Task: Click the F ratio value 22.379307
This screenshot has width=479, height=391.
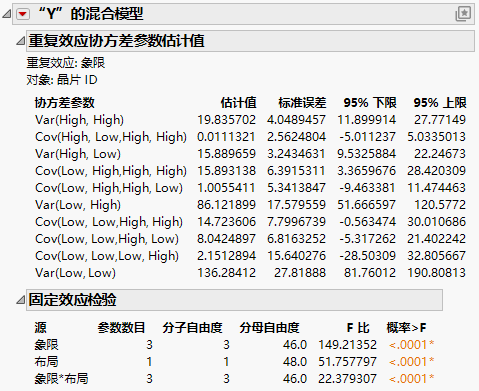Action: pyautogui.click(x=347, y=379)
